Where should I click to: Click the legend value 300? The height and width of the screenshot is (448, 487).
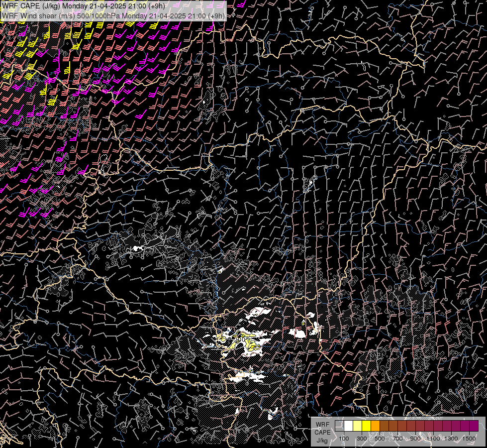click(362, 439)
